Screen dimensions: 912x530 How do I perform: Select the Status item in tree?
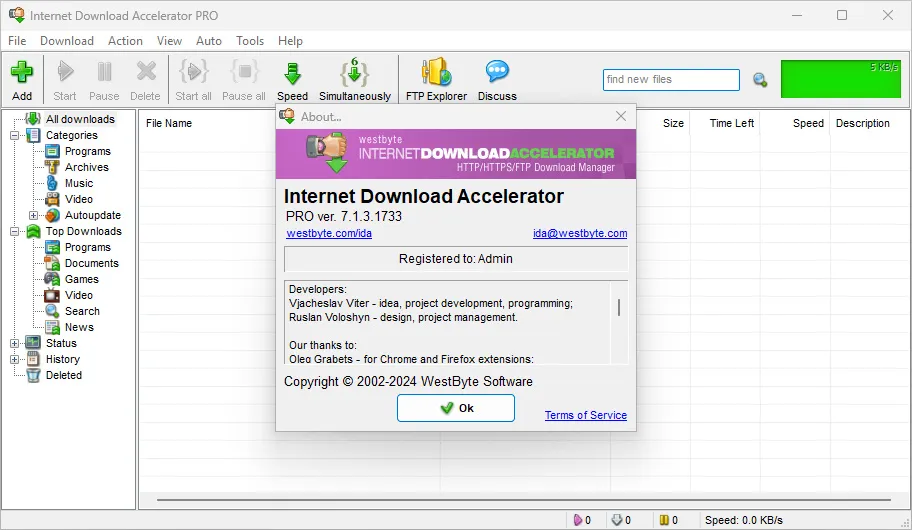(x=61, y=343)
